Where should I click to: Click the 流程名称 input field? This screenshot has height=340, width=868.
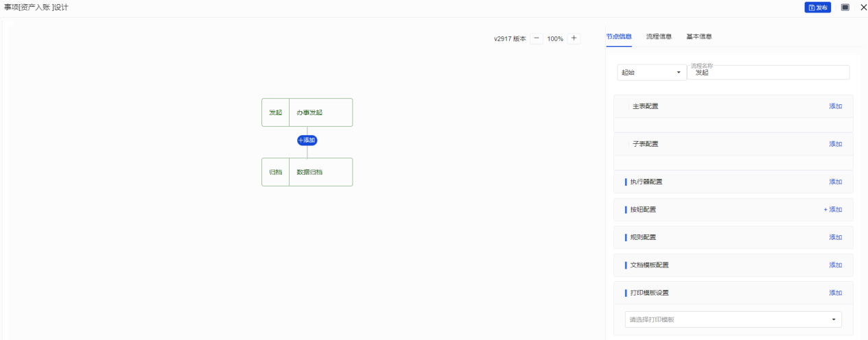pyautogui.click(x=769, y=73)
